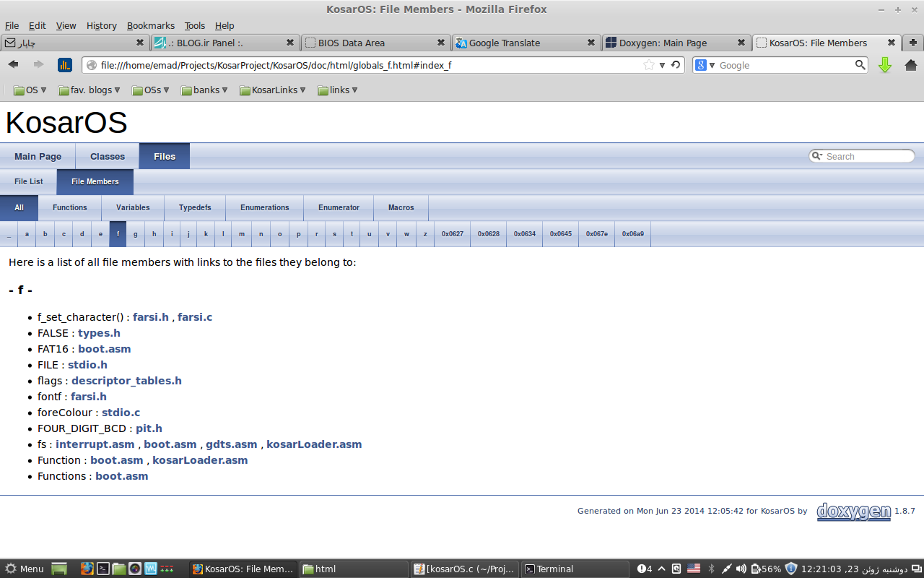
Task: Open the network connection tray icon
Action: point(727,569)
